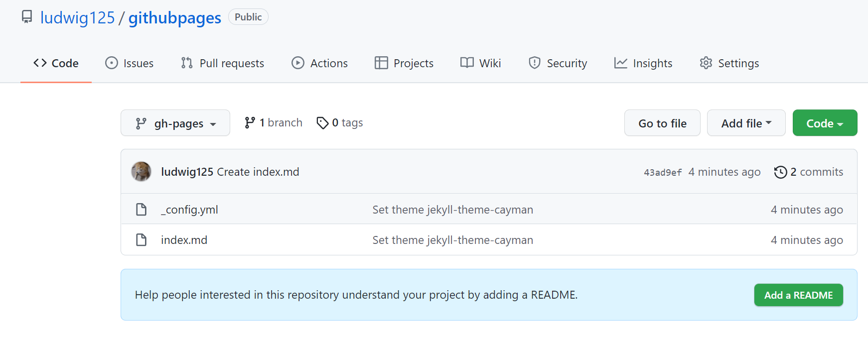
Task: View the 2 commits history
Action: tap(809, 172)
